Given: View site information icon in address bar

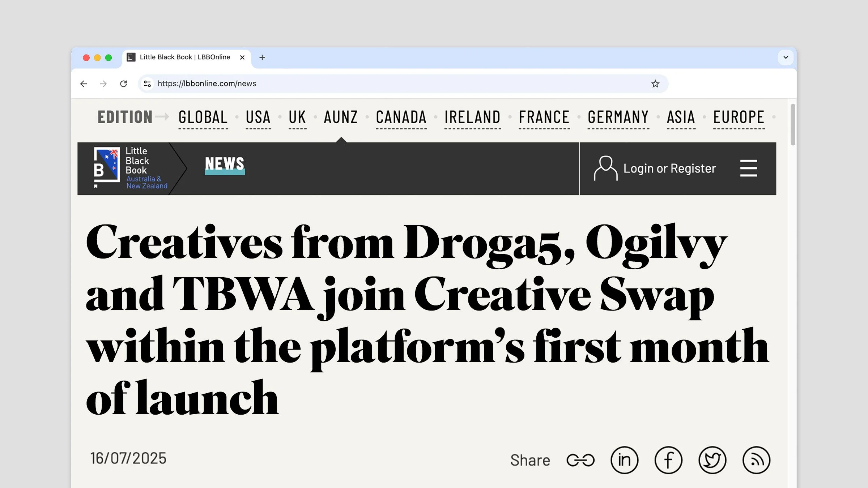Looking at the screenshot, I should [x=147, y=84].
